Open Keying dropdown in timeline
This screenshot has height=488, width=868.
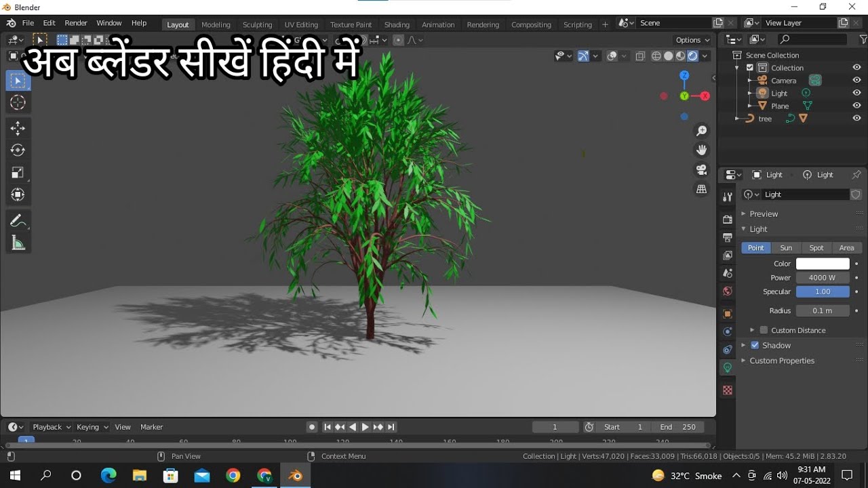(x=92, y=427)
